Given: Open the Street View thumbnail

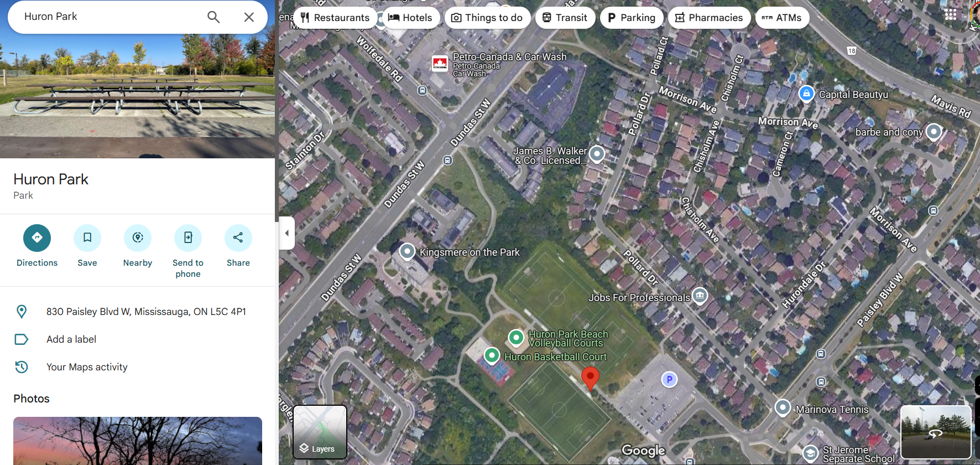Looking at the screenshot, I should pyautogui.click(x=936, y=432).
